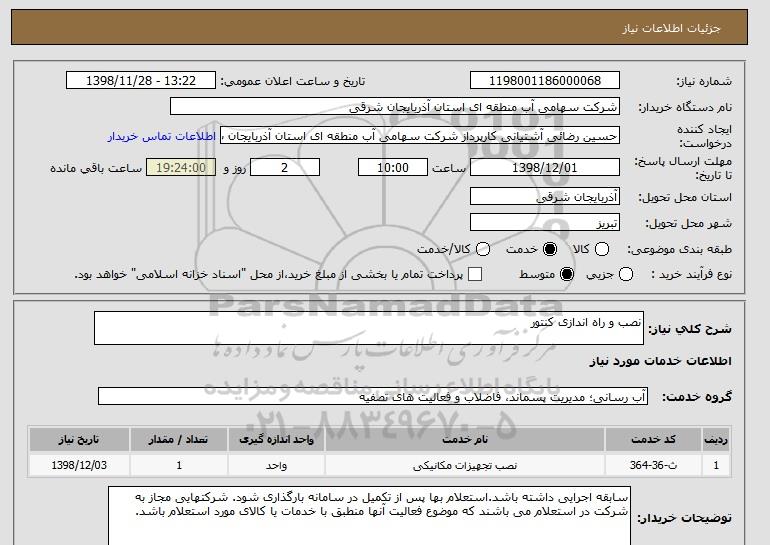
Task: Click the cell نصب تجهیزات مکانیکی
Action: point(465,465)
